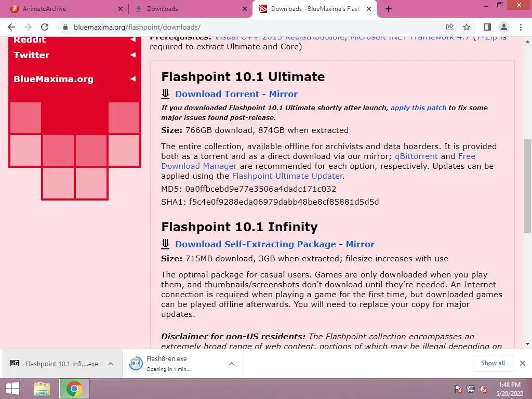Close the BlueMaxima's Flashpoint tab
The image size is (532, 399).
click(x=369, y=9)
